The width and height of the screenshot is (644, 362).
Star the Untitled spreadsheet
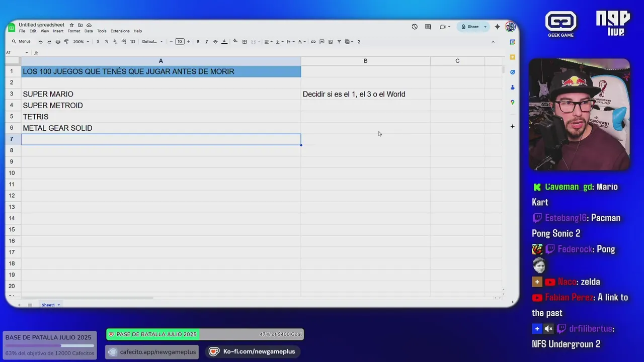tap(71, 25)
